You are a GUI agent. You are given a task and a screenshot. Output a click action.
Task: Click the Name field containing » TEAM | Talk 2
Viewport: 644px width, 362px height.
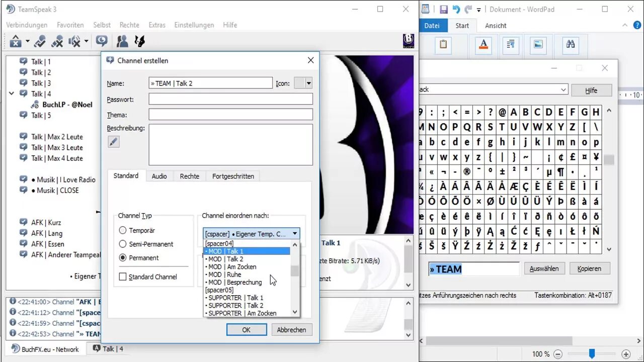[210, 83]
